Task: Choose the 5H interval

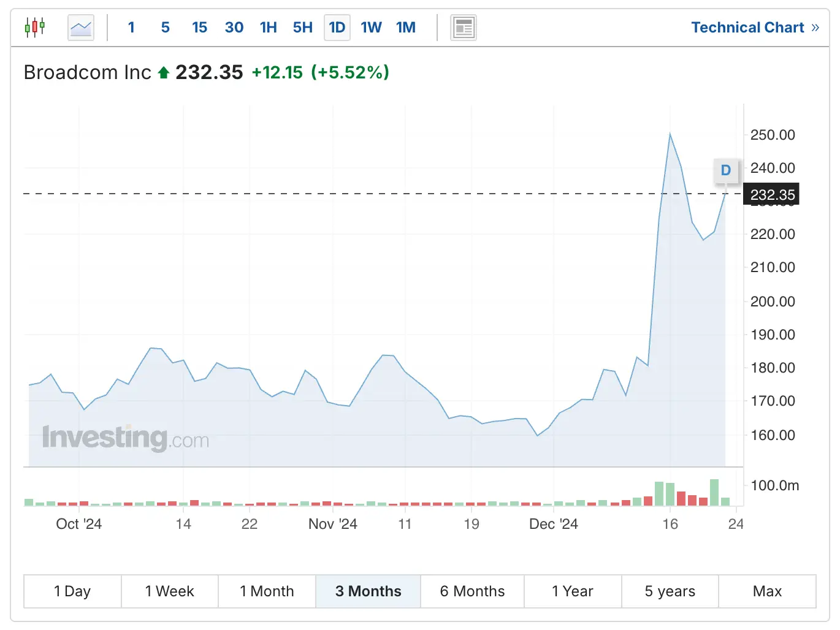Action: click(303, 28)
